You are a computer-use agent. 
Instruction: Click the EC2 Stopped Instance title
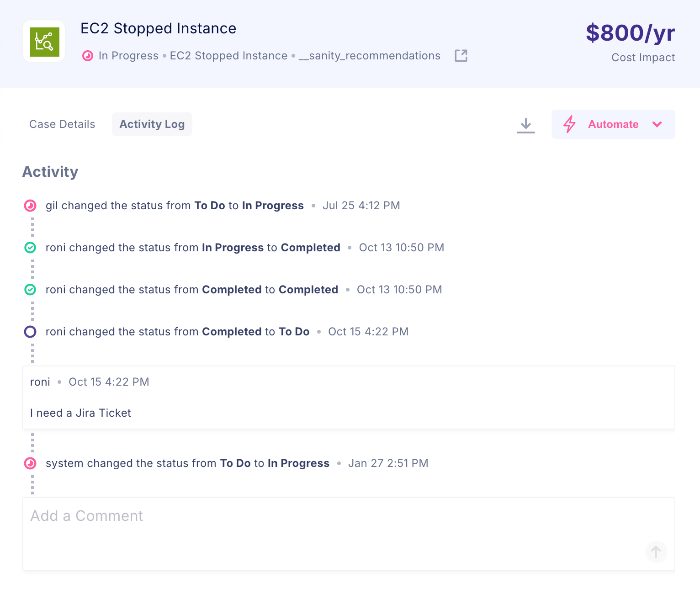(158, 28)
